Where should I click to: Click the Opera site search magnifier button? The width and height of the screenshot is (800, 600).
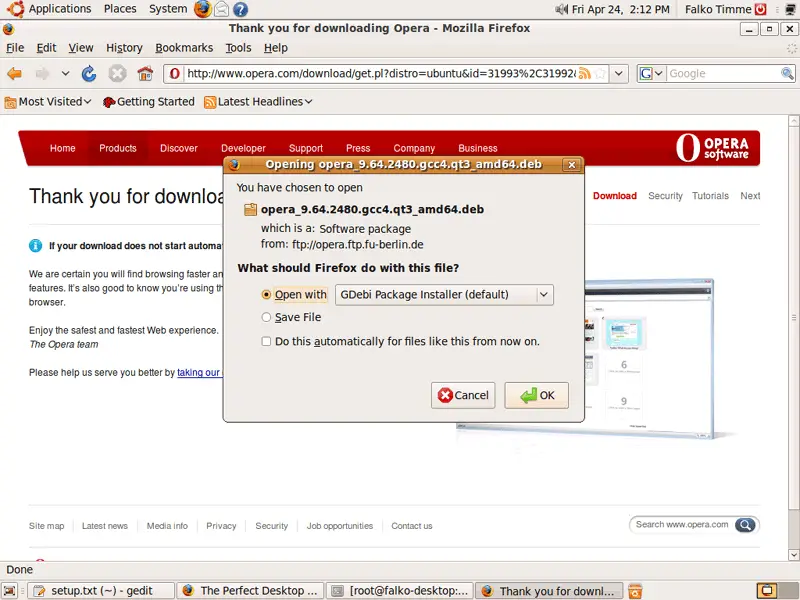coord(745,525)
